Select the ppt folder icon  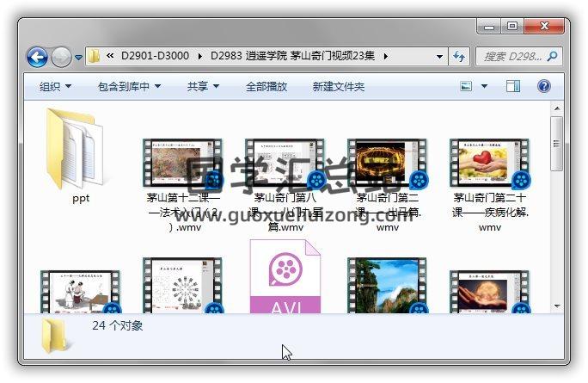pyautogui.click(x=75, y=149)
